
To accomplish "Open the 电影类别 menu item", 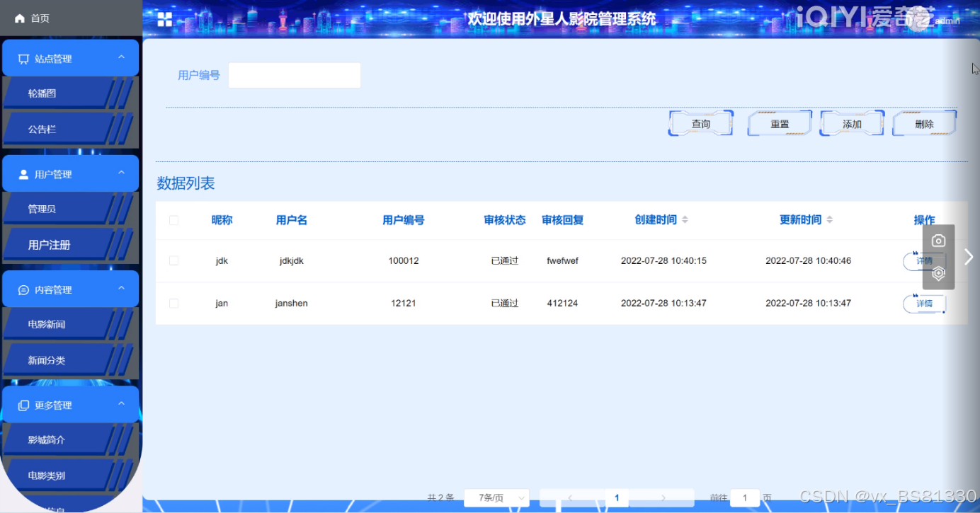I will pyautogui.click(x=69, y=475).
